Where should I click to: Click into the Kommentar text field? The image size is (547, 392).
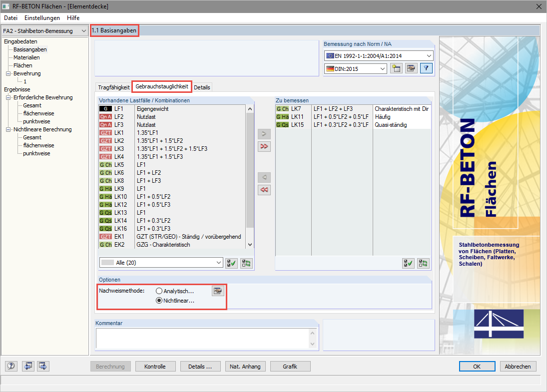pos(202,338)
